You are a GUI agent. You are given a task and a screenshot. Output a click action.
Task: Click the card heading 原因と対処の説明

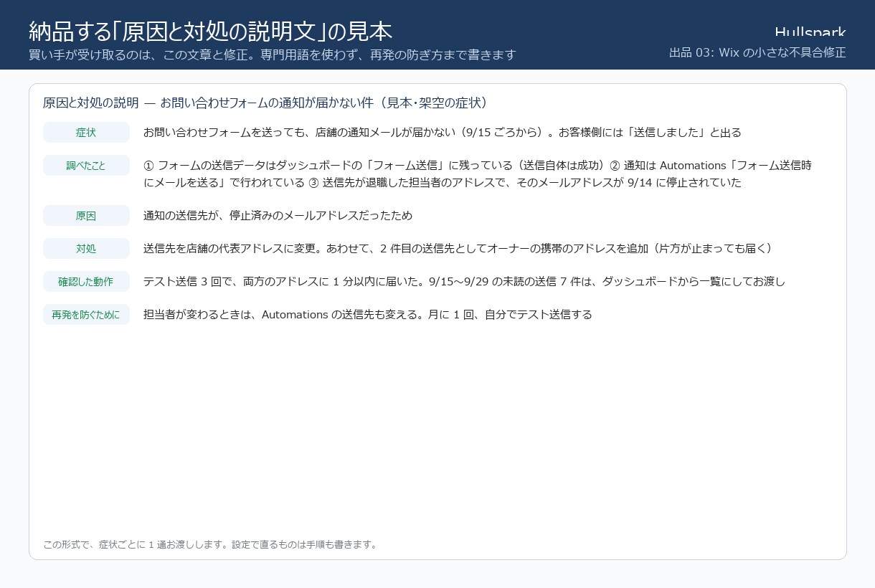tap(90, 103)
